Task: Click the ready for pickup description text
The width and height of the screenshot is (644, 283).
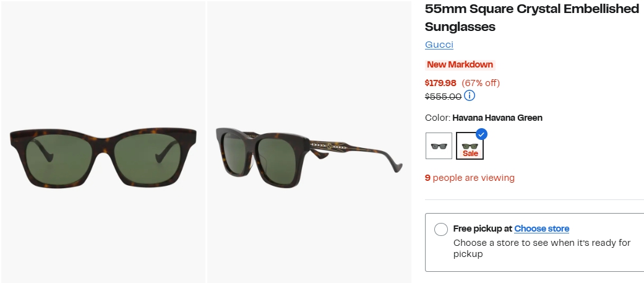Action: (541, 248)
